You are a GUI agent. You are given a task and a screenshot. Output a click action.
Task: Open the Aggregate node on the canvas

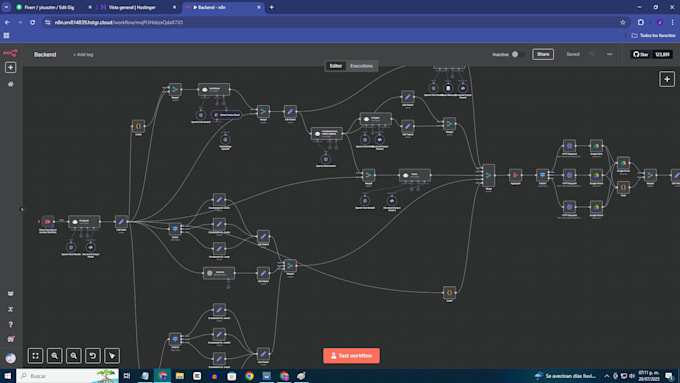point(515,175)
